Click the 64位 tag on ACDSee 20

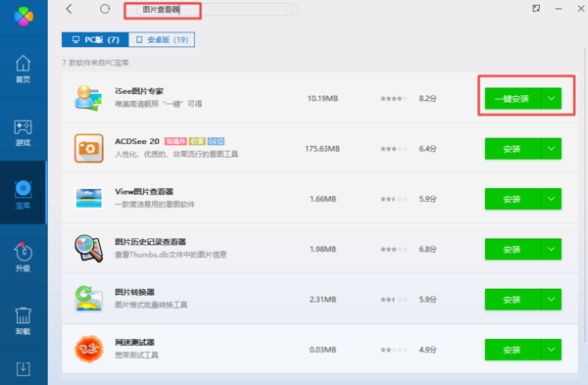pyautogui.click(x=216, y=141)
